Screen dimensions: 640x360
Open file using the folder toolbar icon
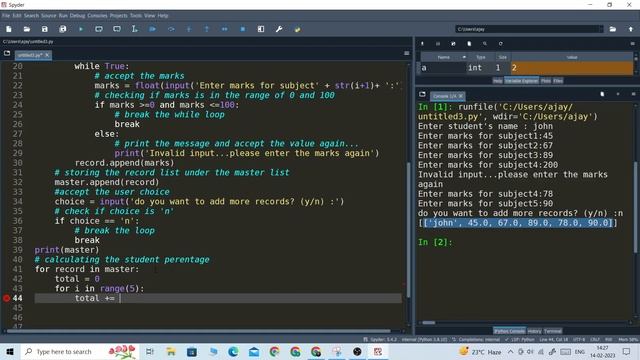point(27,29)
